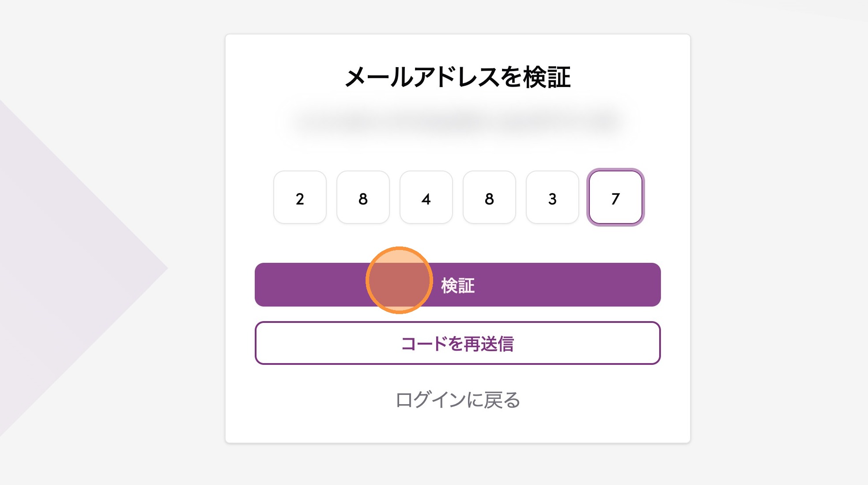Image resolution: width=868 pixels, height=485 pixels.
Task: Click the blurred email address text
Action: 457,121
